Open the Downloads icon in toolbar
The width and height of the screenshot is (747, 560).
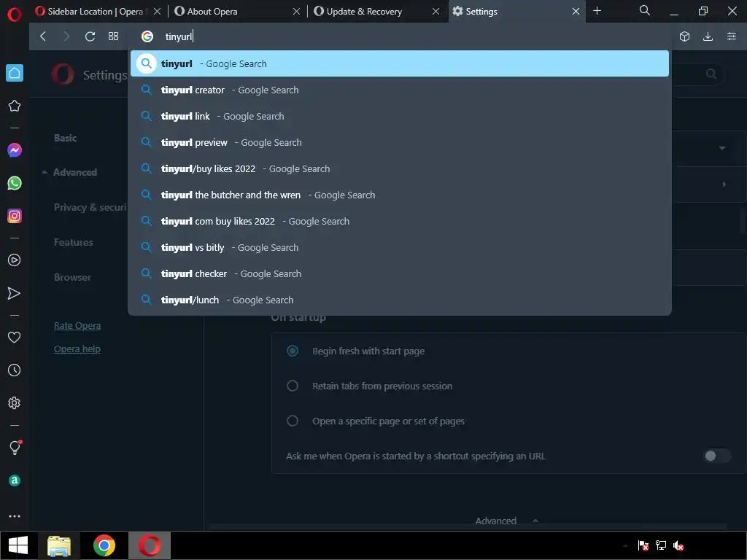(708, 36)
